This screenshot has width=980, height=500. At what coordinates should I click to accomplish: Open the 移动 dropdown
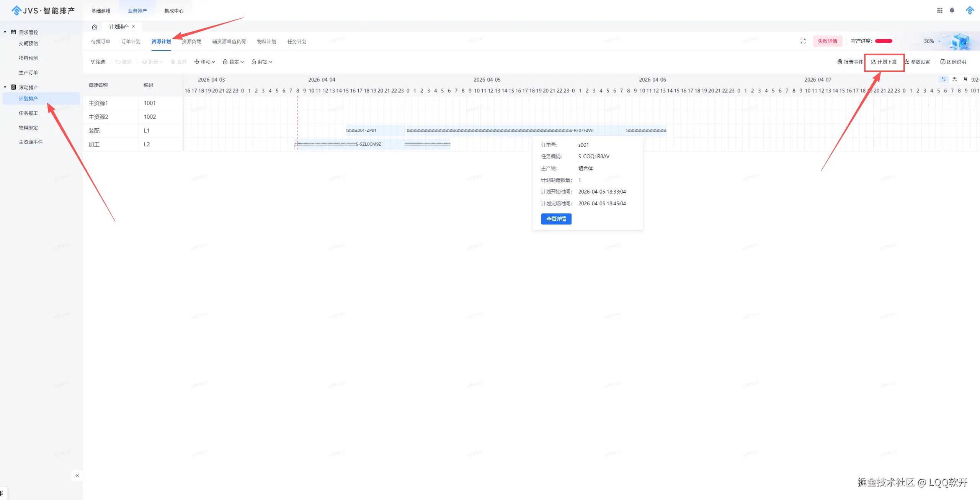[x=205, y=62]
